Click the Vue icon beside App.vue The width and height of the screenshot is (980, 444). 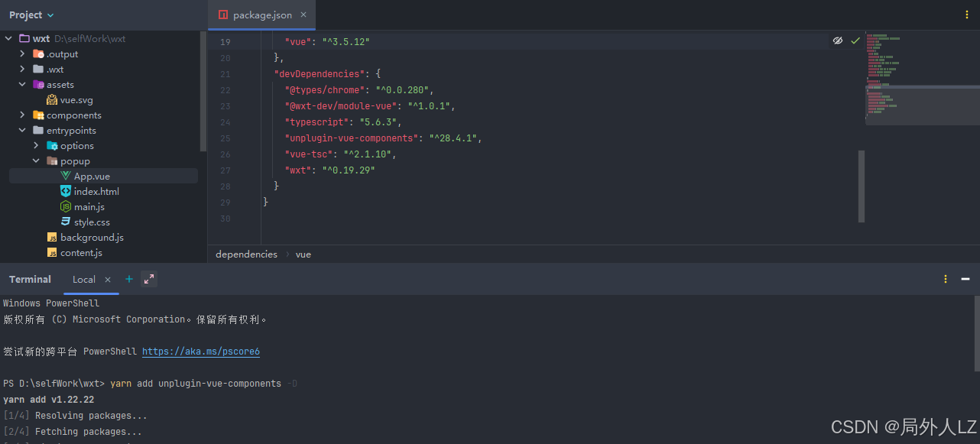click(x=66, y=176)
